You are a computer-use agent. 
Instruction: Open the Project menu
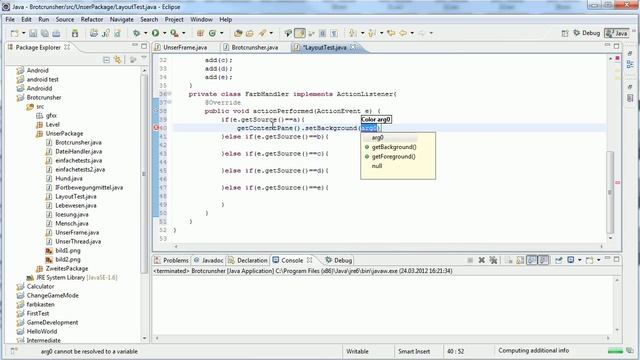pos(174,19)
